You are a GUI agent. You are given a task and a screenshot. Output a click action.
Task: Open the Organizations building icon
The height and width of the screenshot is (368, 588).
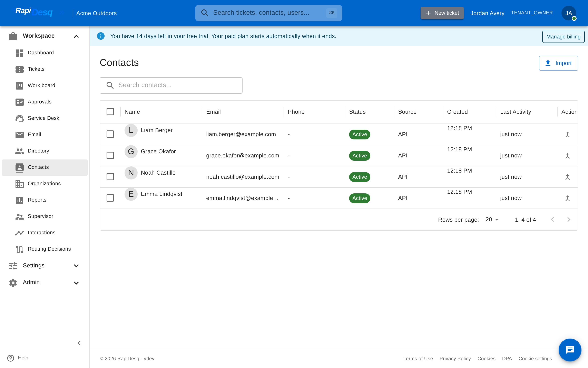tap(19, 184)
